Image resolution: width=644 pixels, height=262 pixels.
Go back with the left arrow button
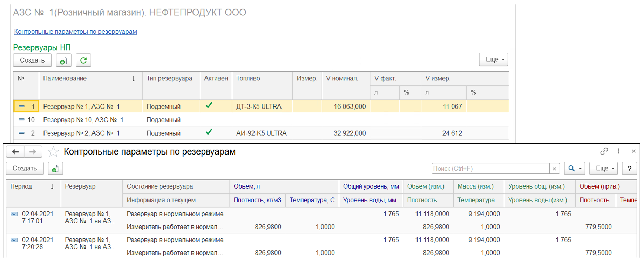point(15,152)
